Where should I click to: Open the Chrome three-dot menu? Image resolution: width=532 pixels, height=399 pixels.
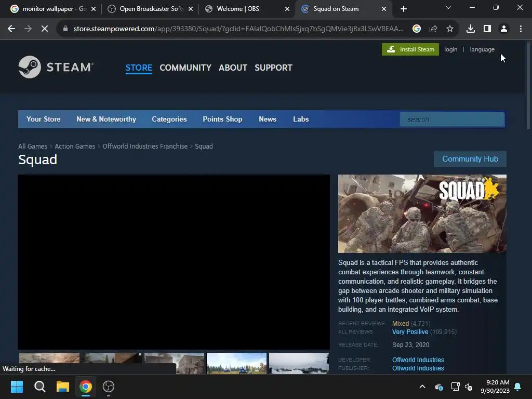pyautogui.click(x=521, y=29)
